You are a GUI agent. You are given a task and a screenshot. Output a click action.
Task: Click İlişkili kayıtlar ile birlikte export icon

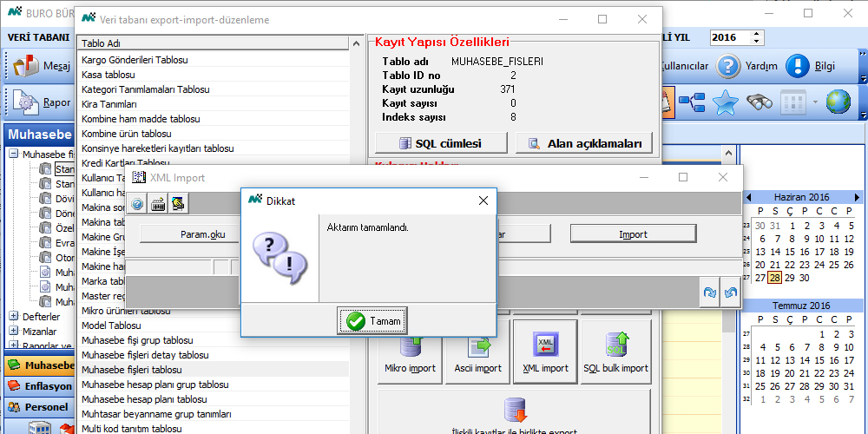pyautogui.click(x=516, y=411)
